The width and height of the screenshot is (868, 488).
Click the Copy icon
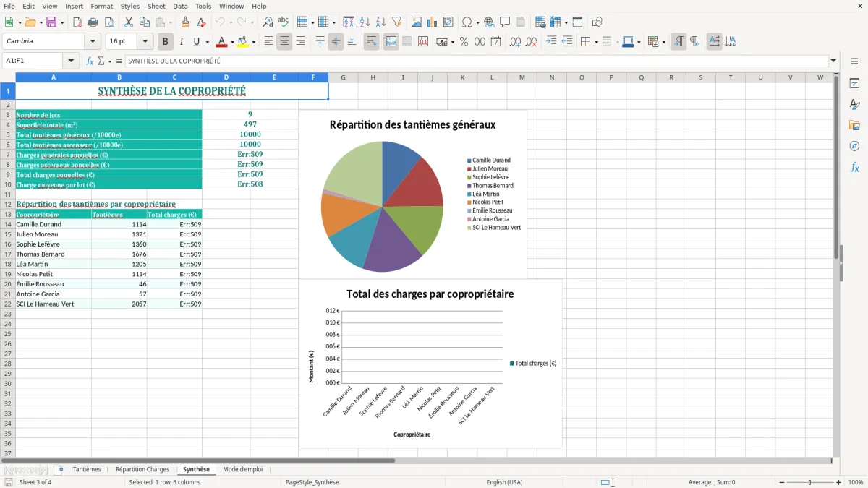144,22
